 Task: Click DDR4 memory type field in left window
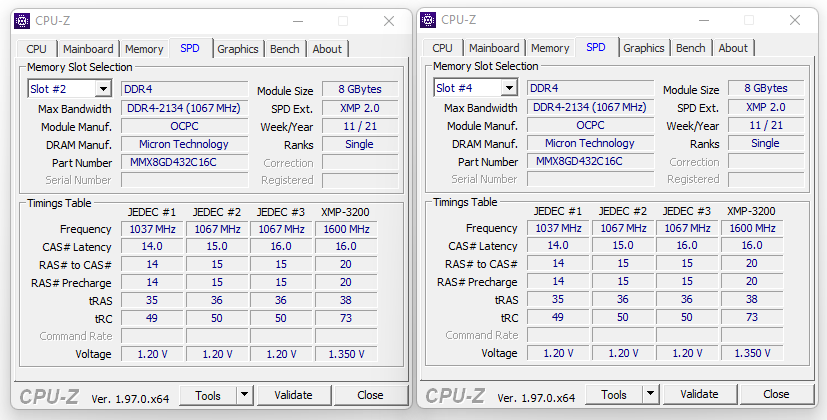185,89
